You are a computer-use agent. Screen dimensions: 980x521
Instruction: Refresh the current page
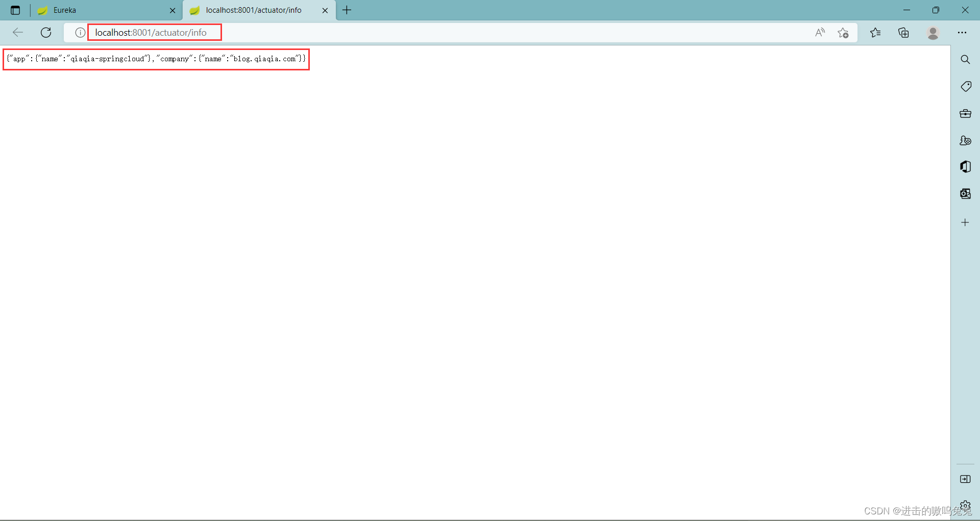click(x=46, y=33)
